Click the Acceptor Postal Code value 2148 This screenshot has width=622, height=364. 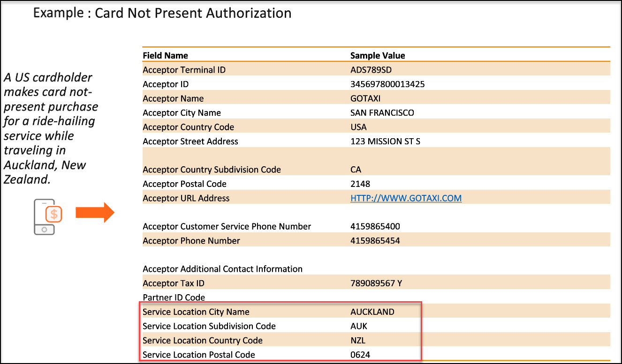(x=360, y=184)
